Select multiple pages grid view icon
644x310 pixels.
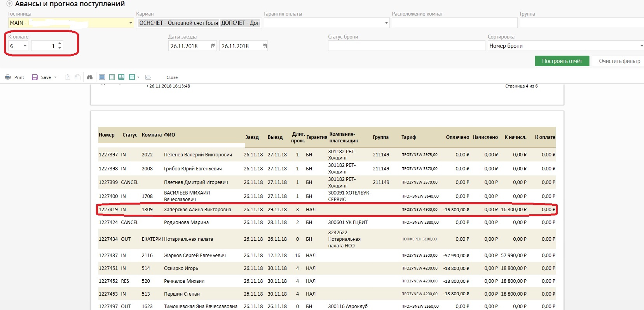pos(132,77)
